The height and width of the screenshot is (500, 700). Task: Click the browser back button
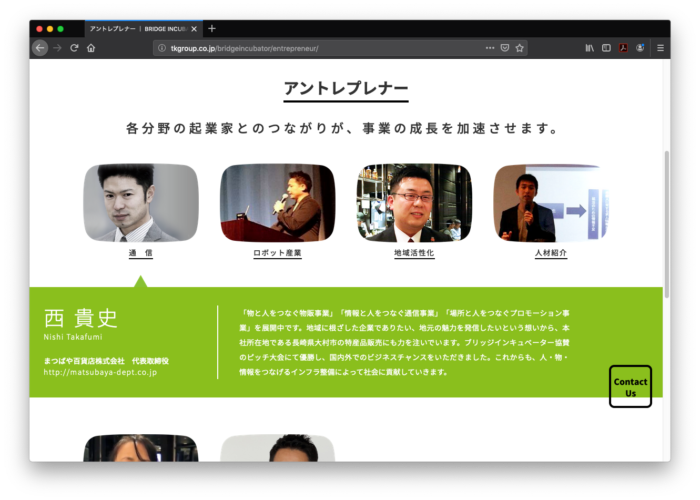(x=40, y=48)
